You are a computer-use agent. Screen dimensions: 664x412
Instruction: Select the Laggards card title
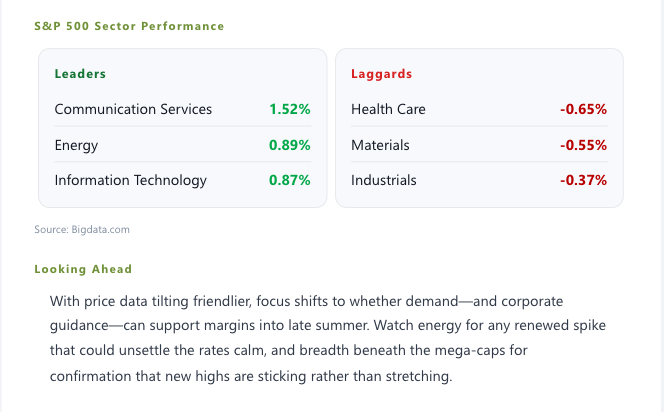(381, 74)
